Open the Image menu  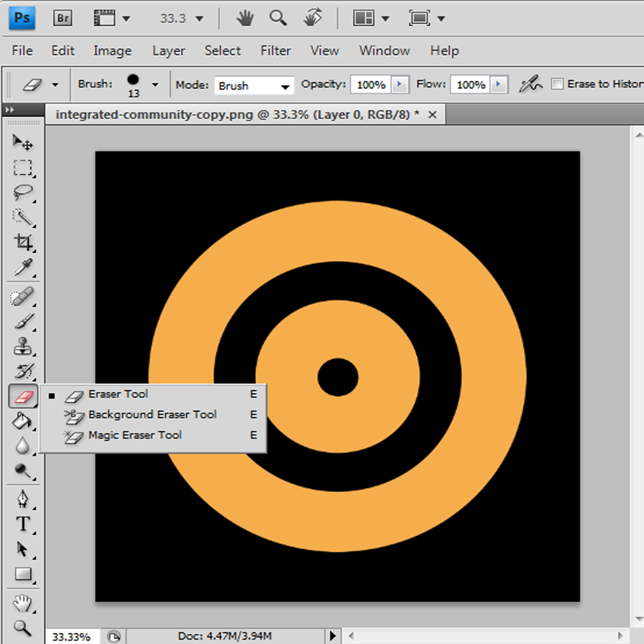click(112, 50)
